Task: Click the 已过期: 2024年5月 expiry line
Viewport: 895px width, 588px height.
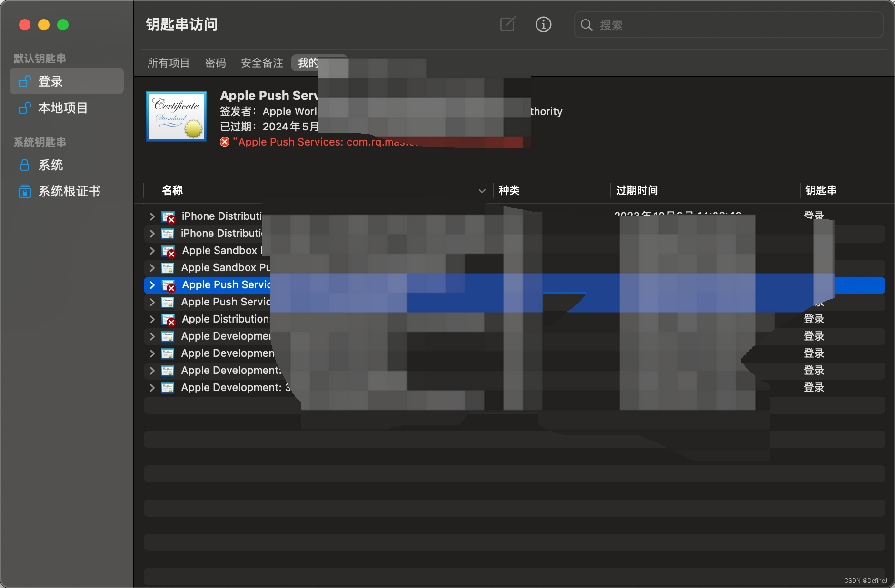Action: 269,127
